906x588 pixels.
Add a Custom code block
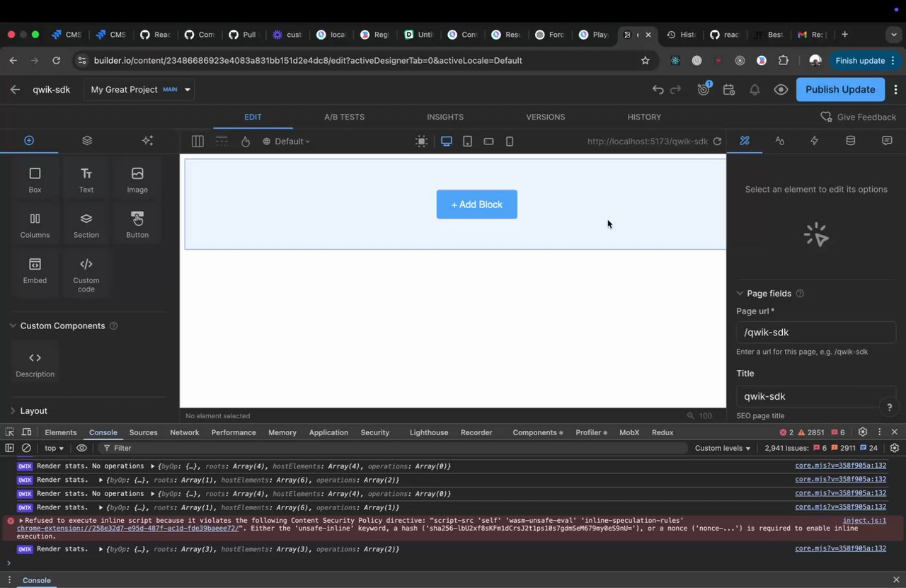(x=86, y=275)
